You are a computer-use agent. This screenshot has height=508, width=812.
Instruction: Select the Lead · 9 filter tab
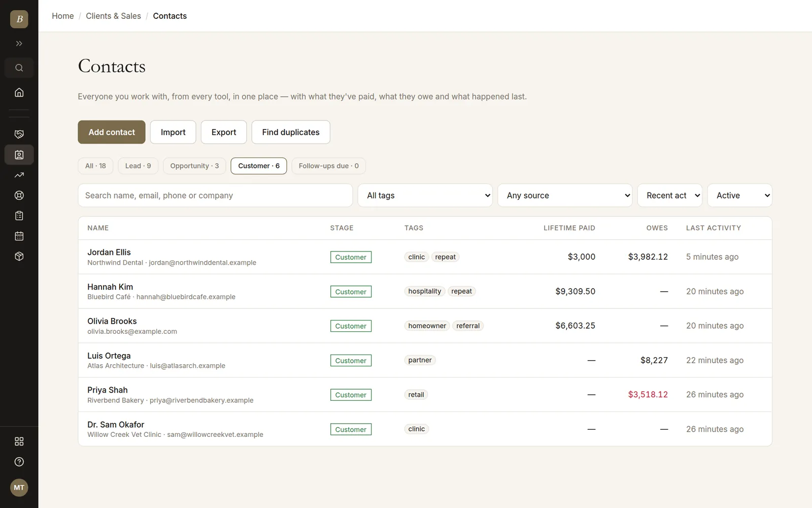138,166
